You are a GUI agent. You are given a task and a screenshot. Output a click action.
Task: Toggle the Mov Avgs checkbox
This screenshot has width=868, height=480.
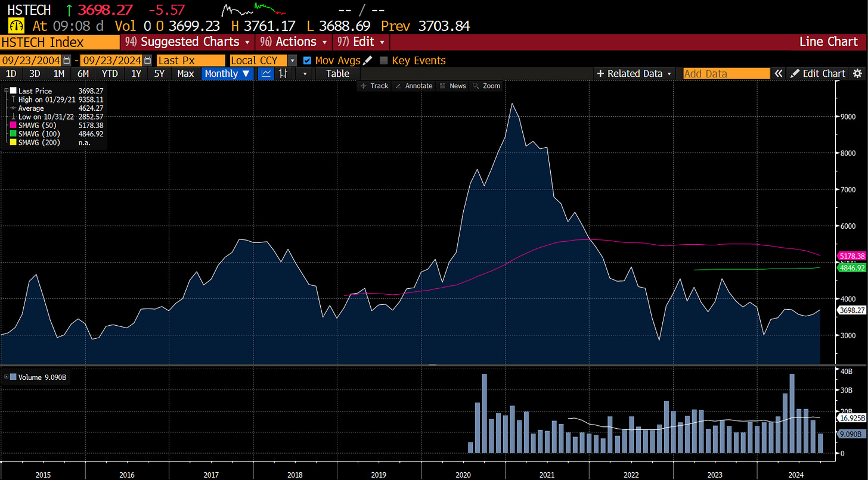(307, 60)
